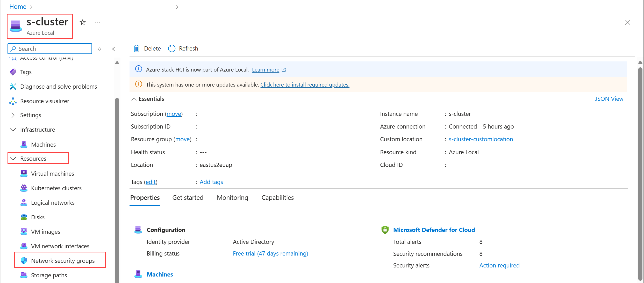Viewport: 644px width, 283px height.
Task: Switch to the Monitoring tab
Action: 232,198
